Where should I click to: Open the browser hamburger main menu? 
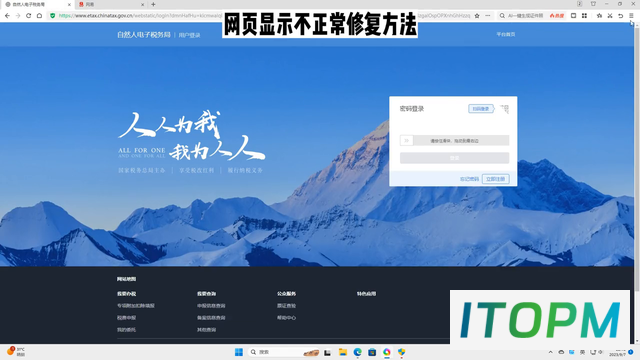[631, 16]
